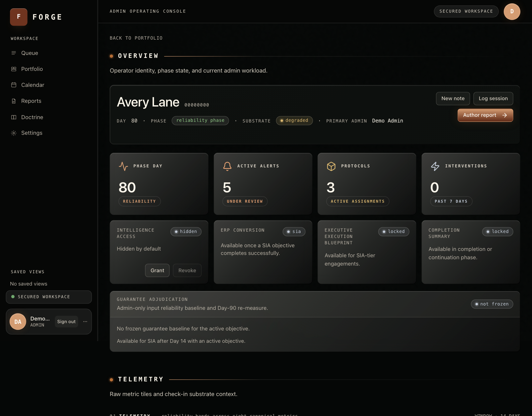
Task: Click the Reports document icon
Action: (14, 101)
